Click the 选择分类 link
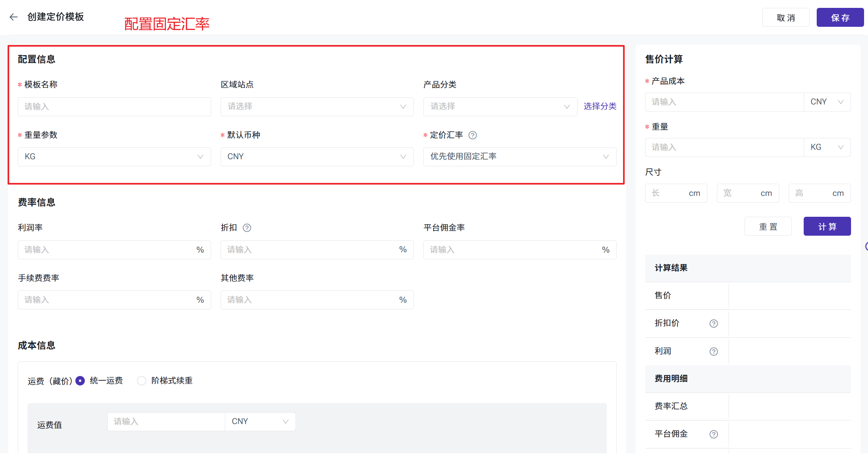Screen dimensions: 868x456 tap(600, 106)
